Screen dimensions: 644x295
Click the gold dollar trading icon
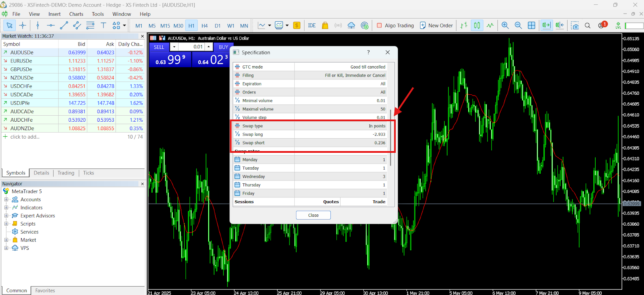coord(297,25)
